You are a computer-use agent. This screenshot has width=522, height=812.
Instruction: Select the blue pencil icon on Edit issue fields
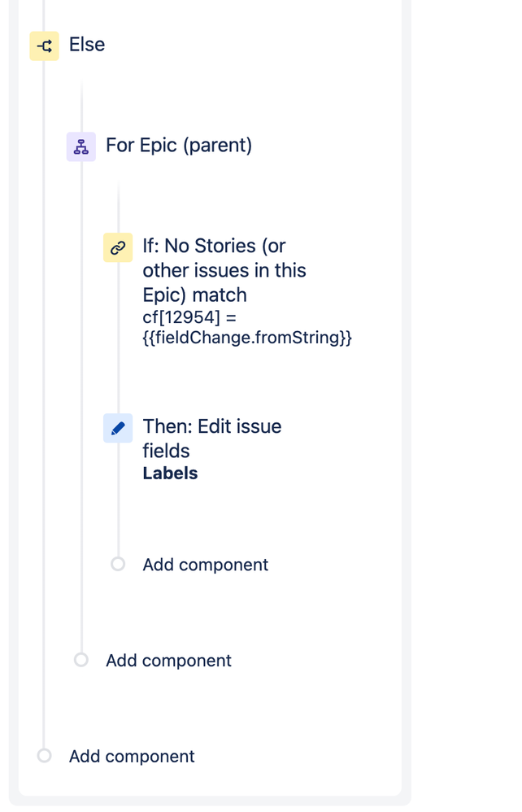pyautogui.click(x=118, y=428)
